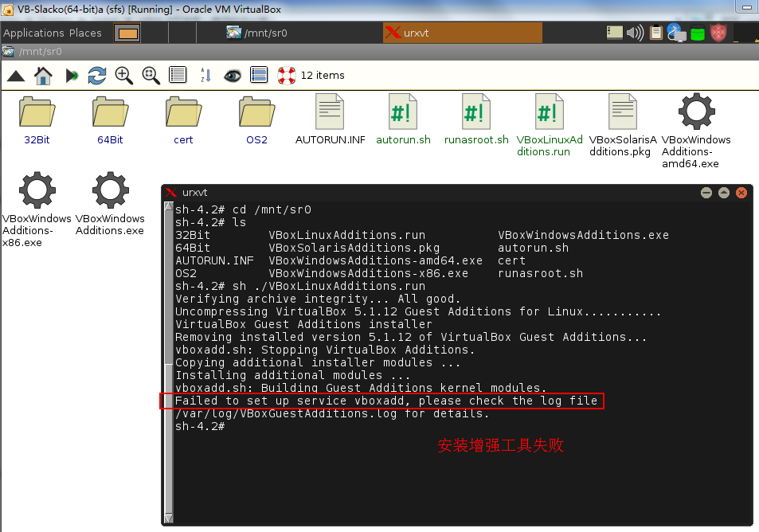Viewport: 759px width, 532px height.
Task: Click the red firewall shield tray icon
Action: tap(718, 33)
